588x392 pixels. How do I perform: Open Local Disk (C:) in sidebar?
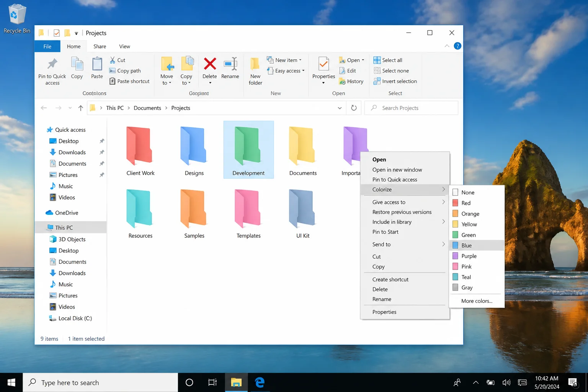(70, 318)
